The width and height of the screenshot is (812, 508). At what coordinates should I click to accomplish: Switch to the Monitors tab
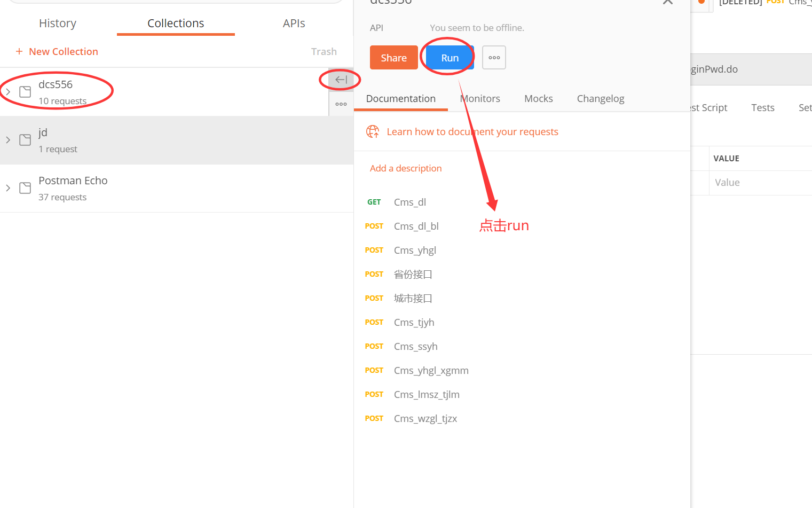480,99
